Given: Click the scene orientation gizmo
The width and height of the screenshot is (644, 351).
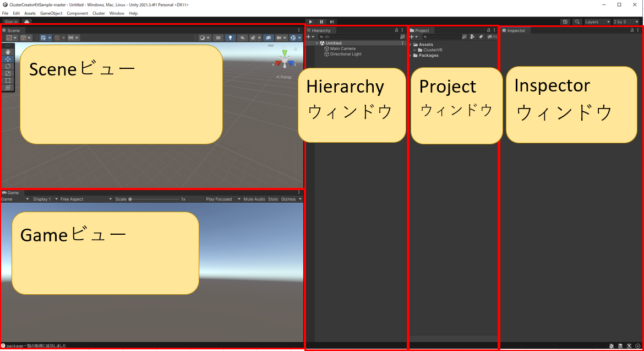Looking at the screenshot, I should (285, 59).
